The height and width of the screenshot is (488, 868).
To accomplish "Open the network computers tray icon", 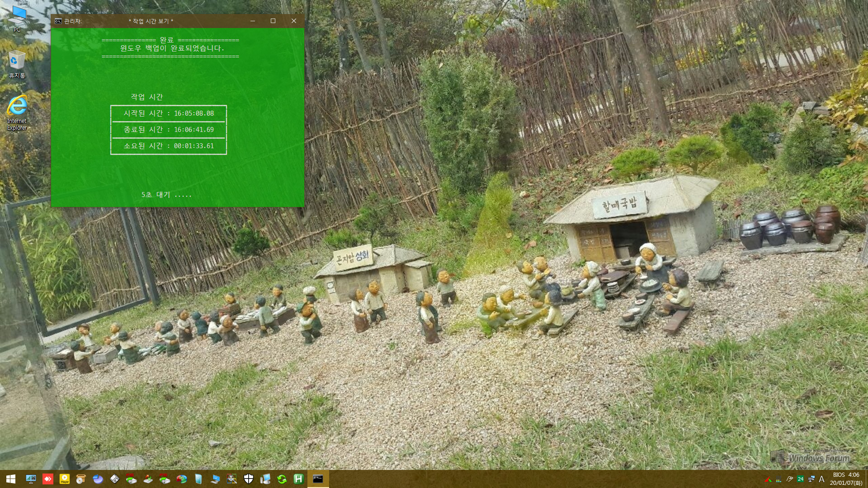I will point(811,479).
